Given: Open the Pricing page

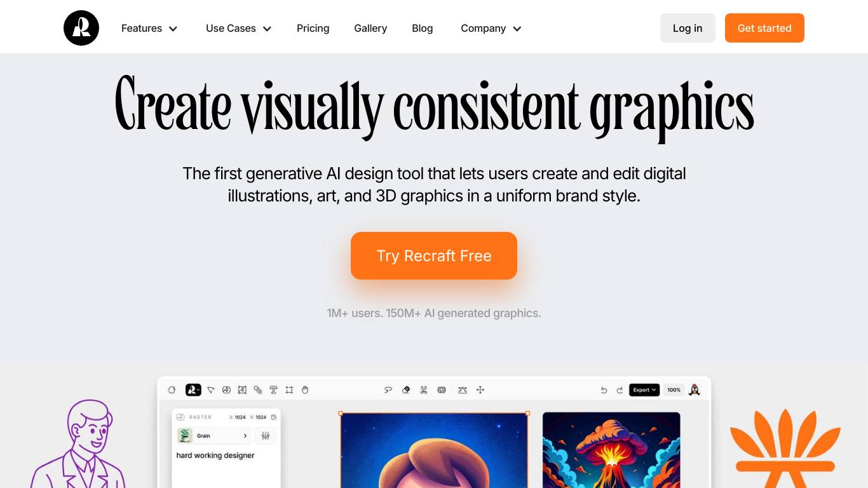Looking at the screenshot, I should coord(313,29).
